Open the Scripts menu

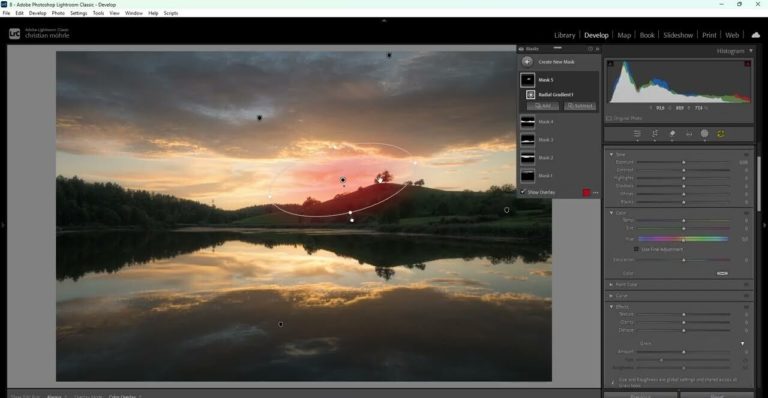coord(170,13)
